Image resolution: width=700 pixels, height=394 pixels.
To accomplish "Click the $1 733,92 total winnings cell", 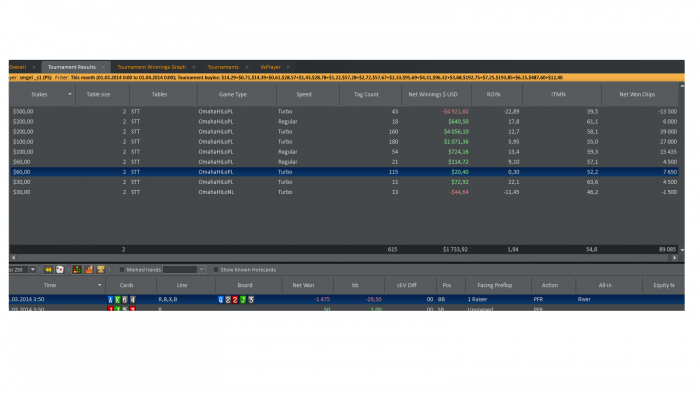I will point(455,249).
